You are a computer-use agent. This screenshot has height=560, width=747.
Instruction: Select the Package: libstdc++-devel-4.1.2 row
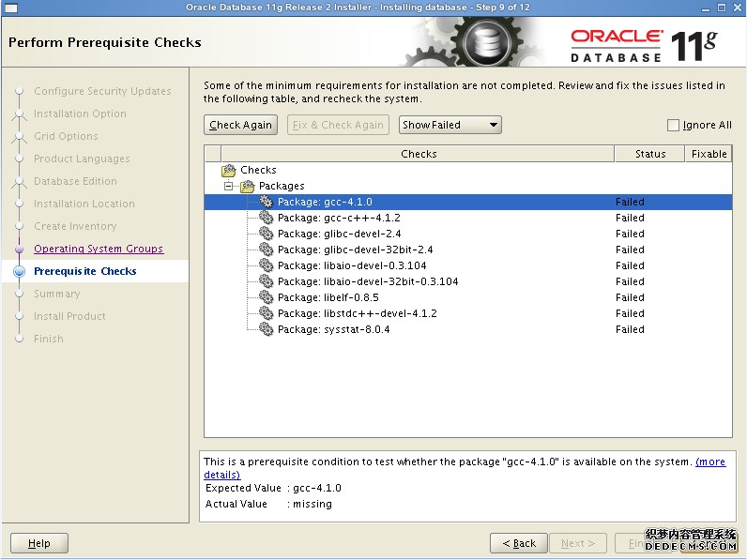point(358,313)
